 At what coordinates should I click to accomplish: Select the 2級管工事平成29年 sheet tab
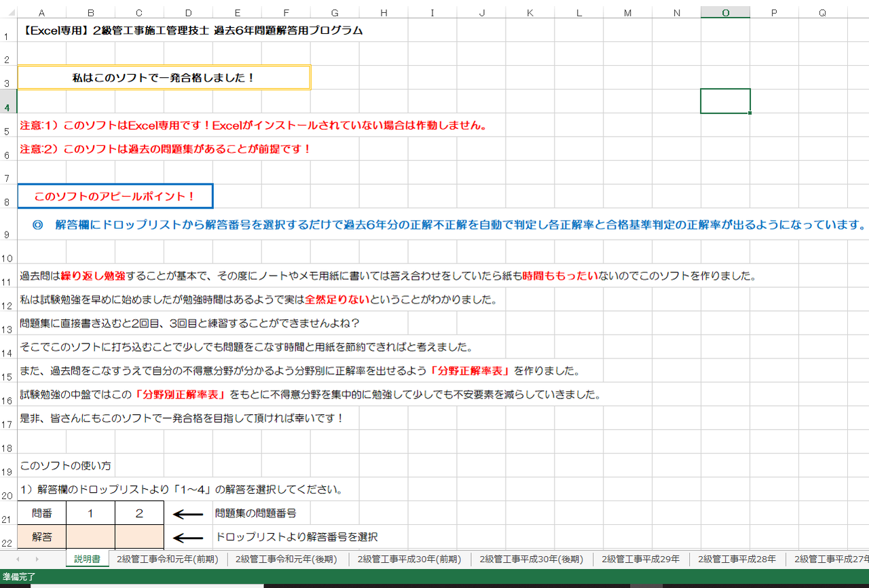[x=640, y=559]
